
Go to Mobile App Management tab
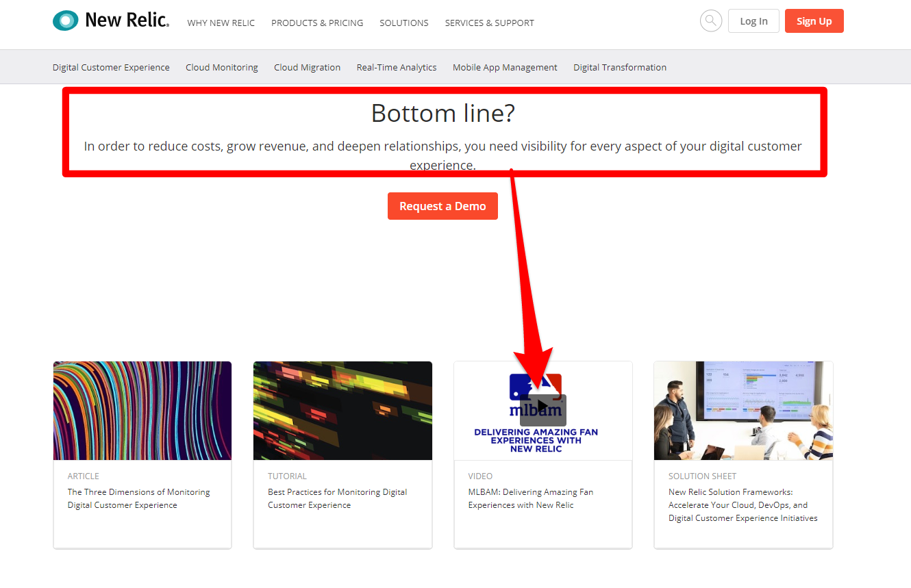point(505,67)
